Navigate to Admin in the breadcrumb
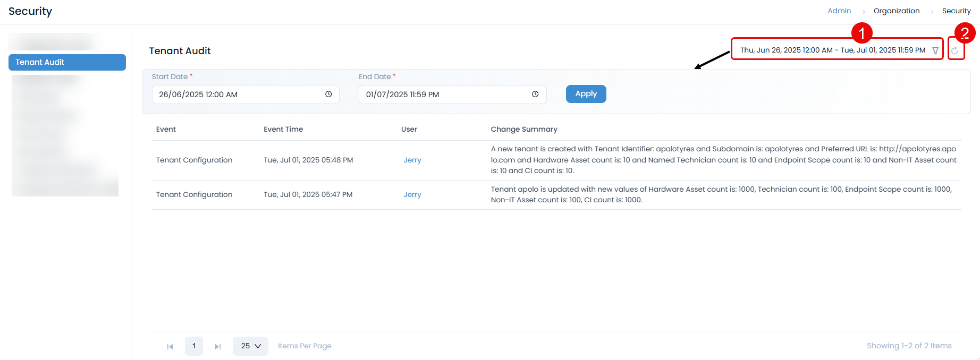Viewport: 980px width, 360px height. point(839,11)
